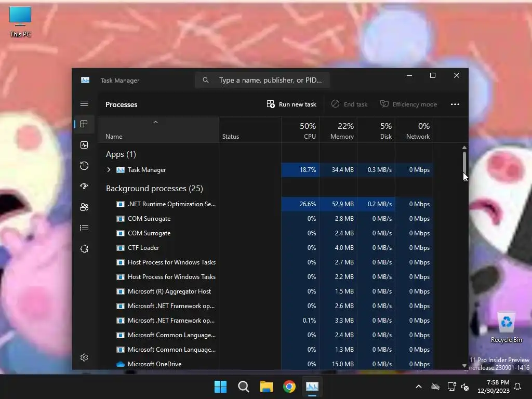Click the Background processes (25) group header
The width and height of the screenshot is (532, 399).
click(154, 188)
